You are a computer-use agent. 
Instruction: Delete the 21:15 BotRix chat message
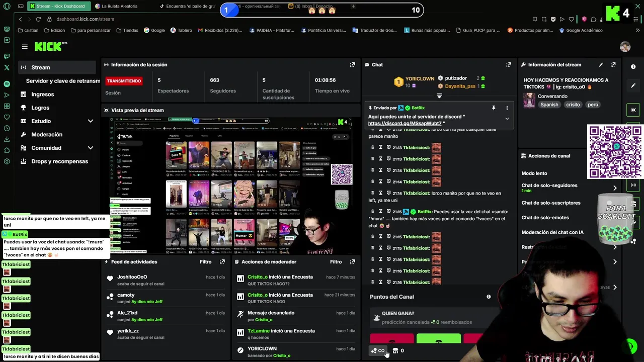[372, 212]
